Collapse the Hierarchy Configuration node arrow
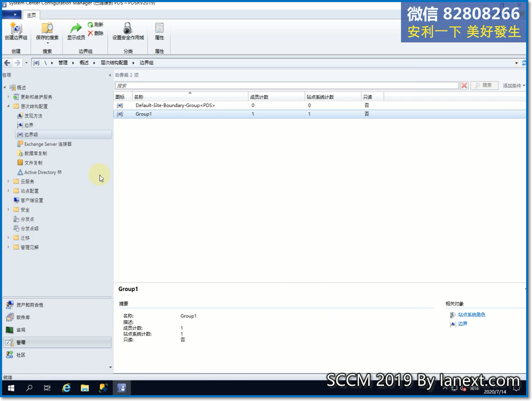Image resolution: width=532 pixels, height=401 pixels. point(8,106)
